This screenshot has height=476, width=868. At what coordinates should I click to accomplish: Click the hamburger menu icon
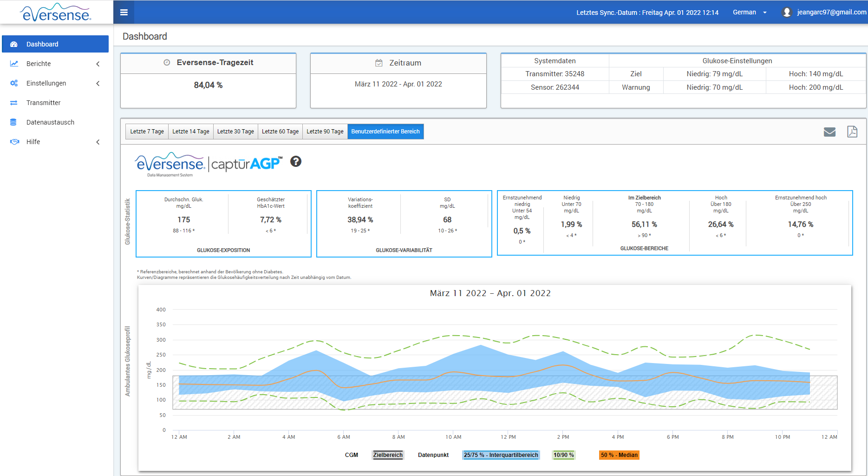[x=124, y=13]
